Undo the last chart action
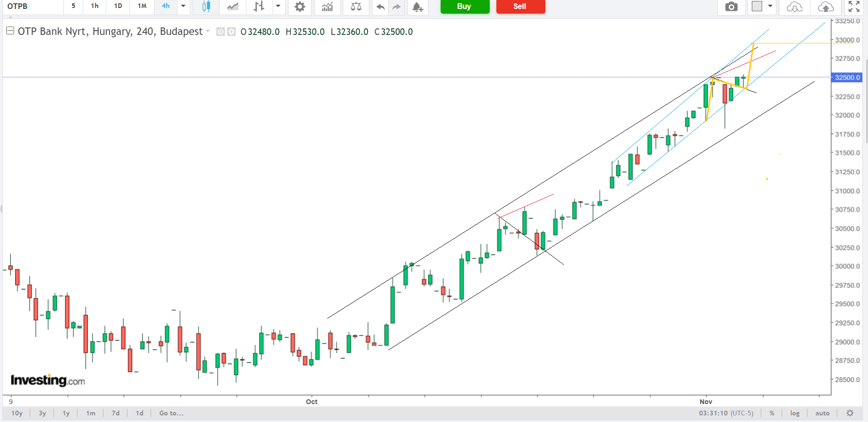 pyautogui.click(x=380, y=7)
